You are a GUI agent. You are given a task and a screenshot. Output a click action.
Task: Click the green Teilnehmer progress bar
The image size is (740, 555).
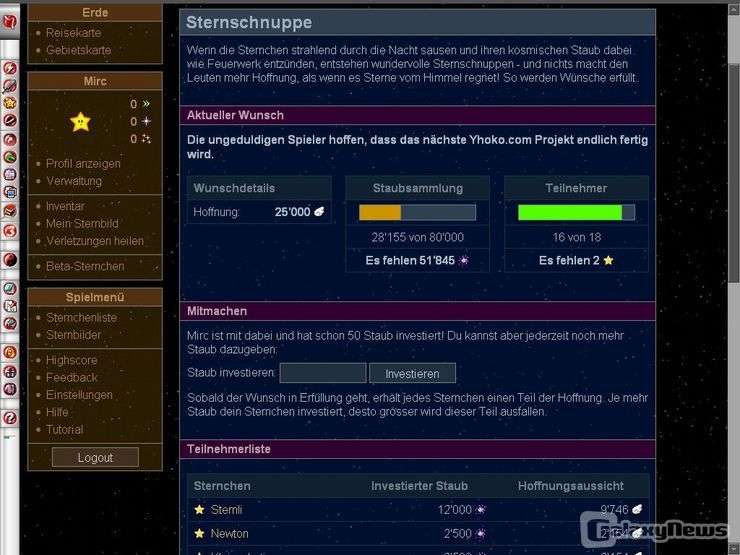(x=576, y=212)
